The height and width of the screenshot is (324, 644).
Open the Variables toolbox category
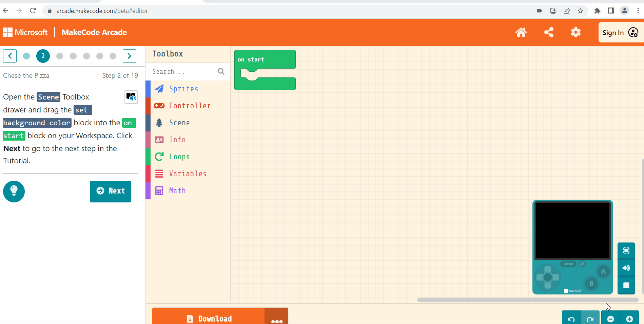[x=188, y=174]
